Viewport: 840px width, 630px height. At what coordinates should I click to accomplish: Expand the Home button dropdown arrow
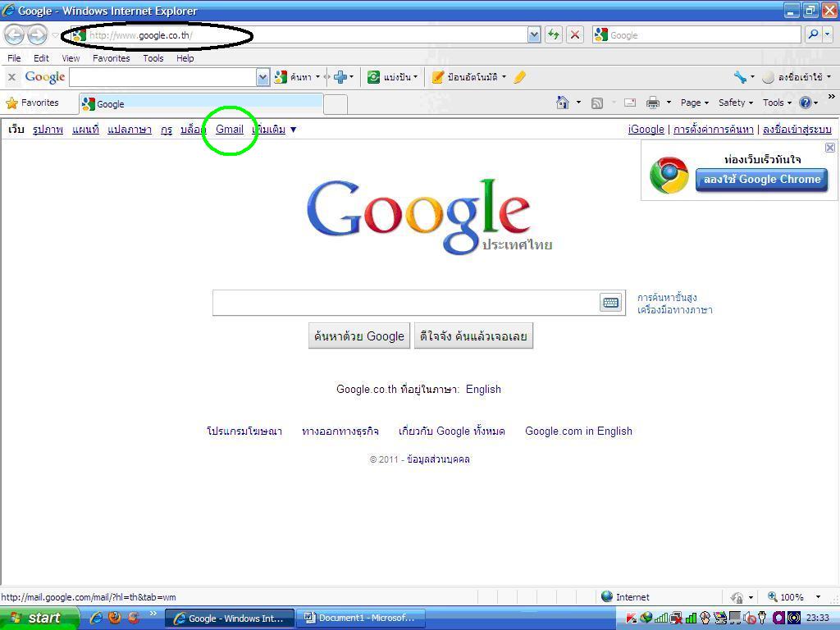click(x=578, y=103)
